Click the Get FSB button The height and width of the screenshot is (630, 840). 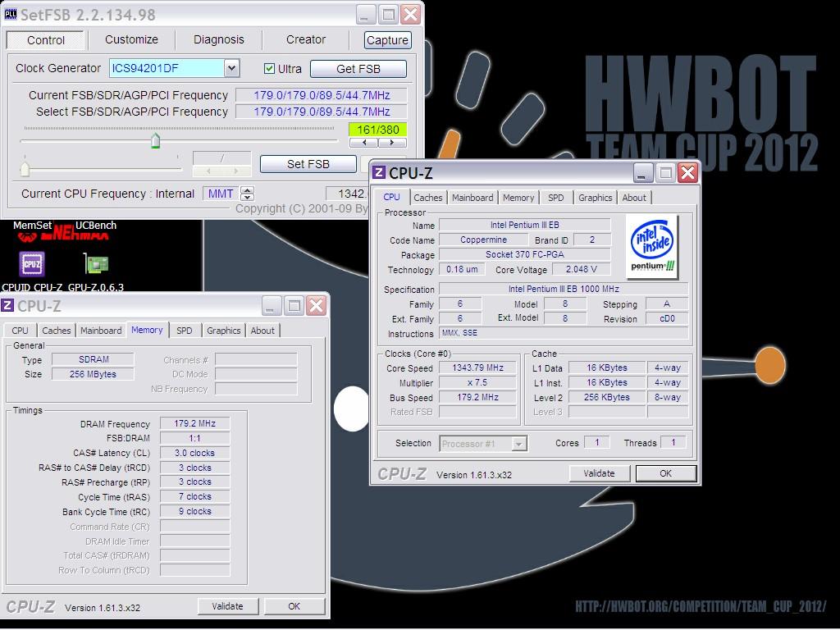point(358,69)
